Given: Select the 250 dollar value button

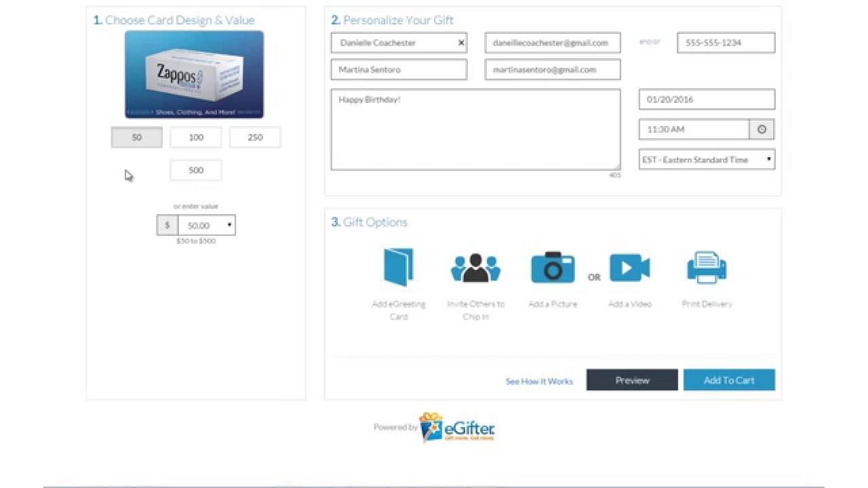Looking at the screenshot, I should 255,137.
